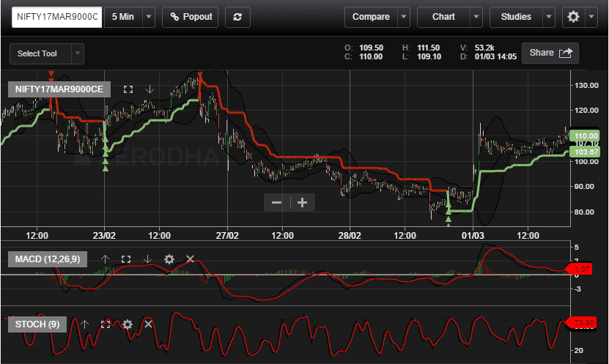The width and height of the screenshot is (609, 364).
Task: Open the 5 Min interval dropdown arrow
Action: (149, 17)
